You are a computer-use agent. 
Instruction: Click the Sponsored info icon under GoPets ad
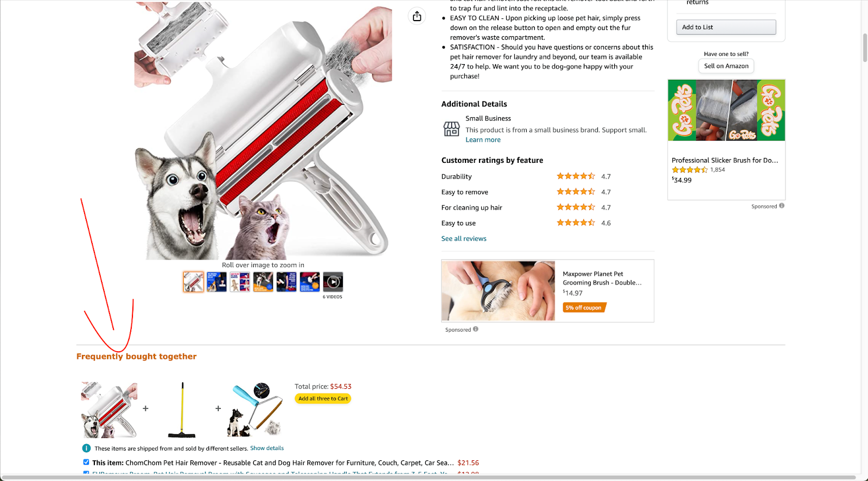[x=782, y=206]
